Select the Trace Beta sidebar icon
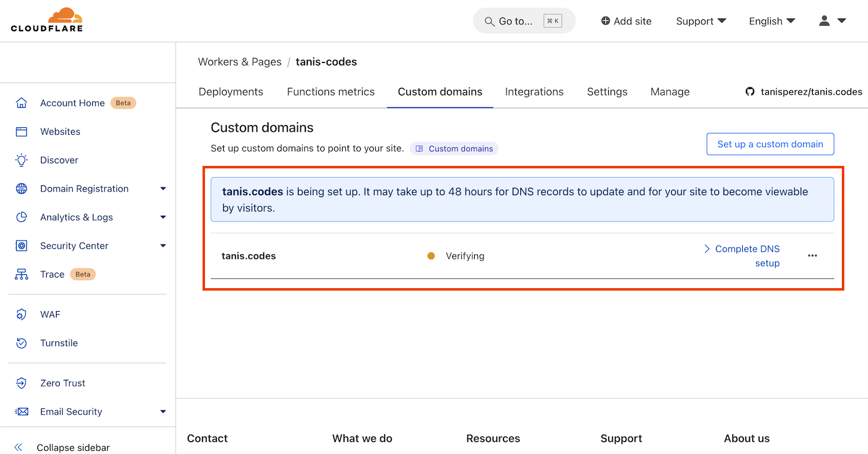This screenshot has height=454, width=868. coord(21,274)
